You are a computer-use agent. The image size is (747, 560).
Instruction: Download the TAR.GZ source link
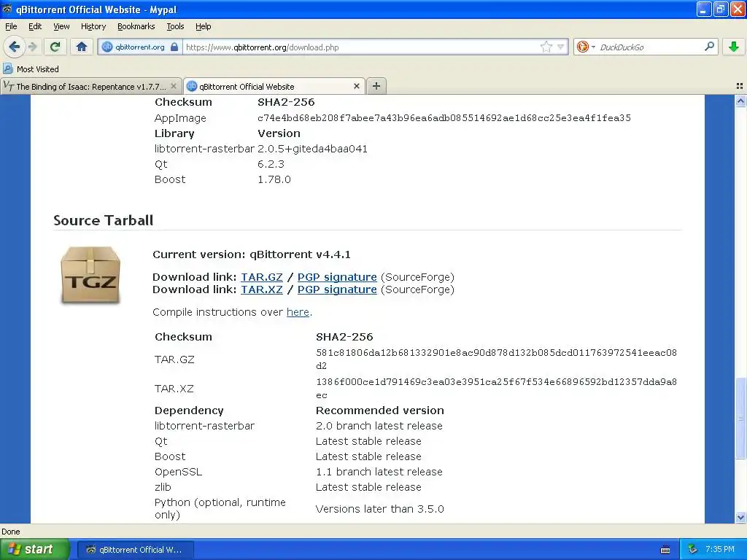[x=262, y=277]
